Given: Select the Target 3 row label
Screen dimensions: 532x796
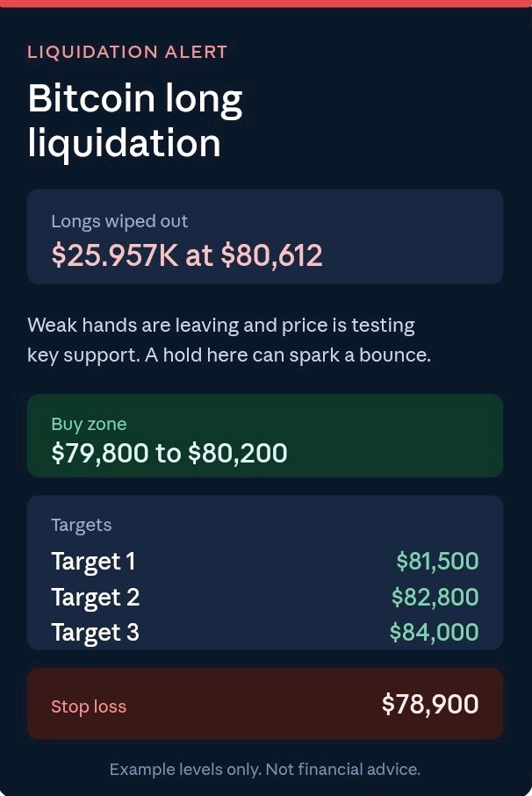Looking at the screenshot, I should coord(96,633).
